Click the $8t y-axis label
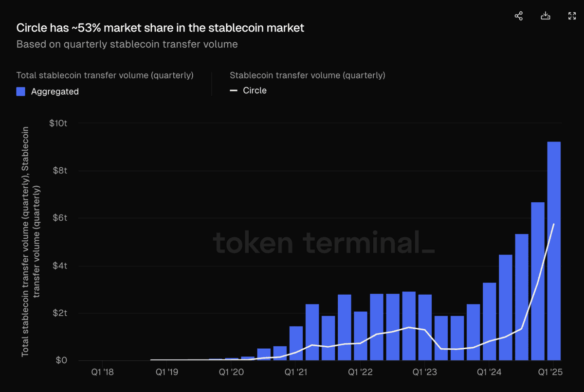This screenshot has width=584, height=392. click(59, 171)
